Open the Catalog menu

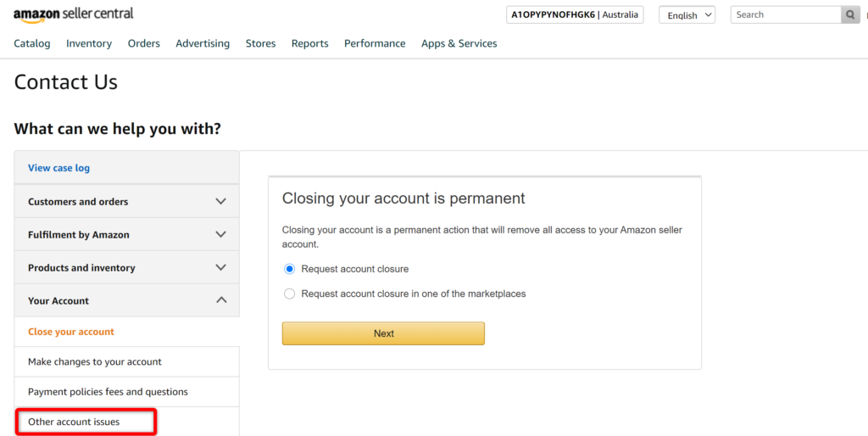pyautogui.click(x=32, y=43)
